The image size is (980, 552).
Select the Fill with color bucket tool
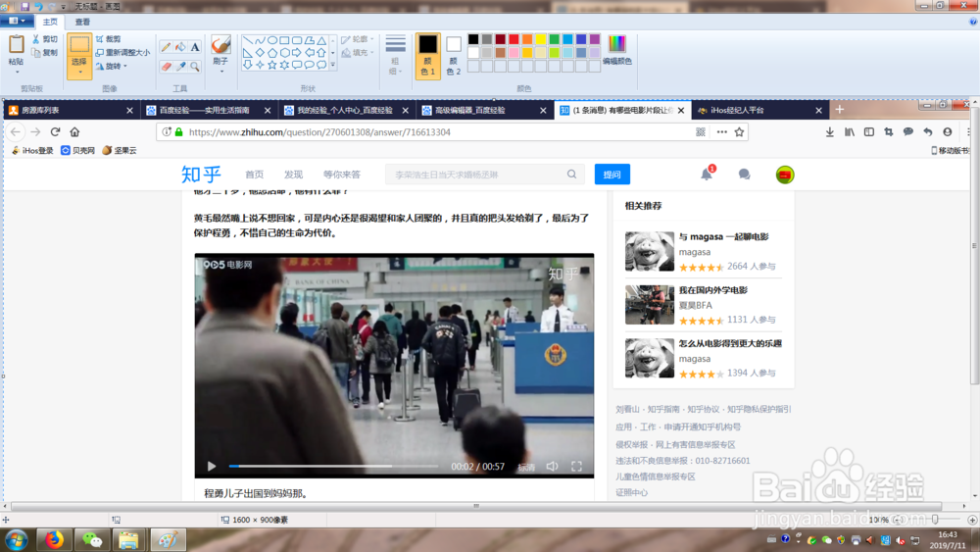tap(180, 47)
